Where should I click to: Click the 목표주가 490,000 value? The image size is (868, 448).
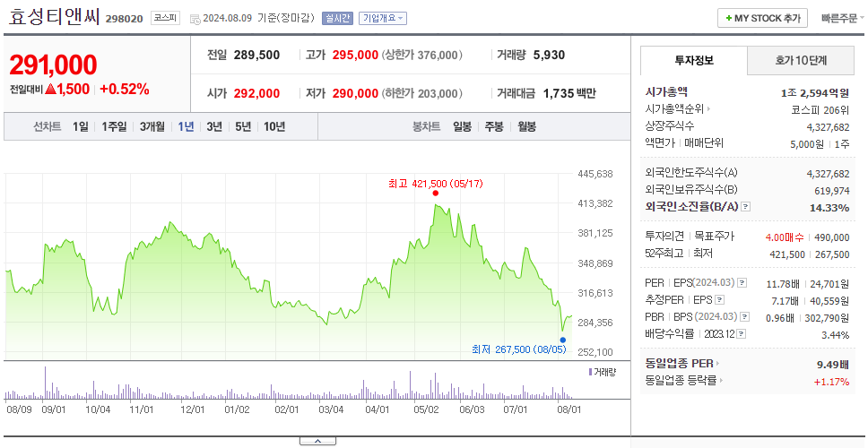pyautogui.click(x=832, y=237)
